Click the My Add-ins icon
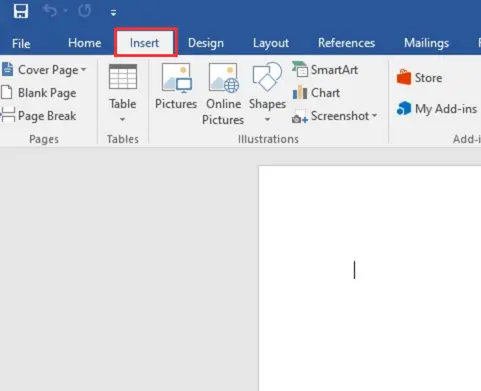 404,108
